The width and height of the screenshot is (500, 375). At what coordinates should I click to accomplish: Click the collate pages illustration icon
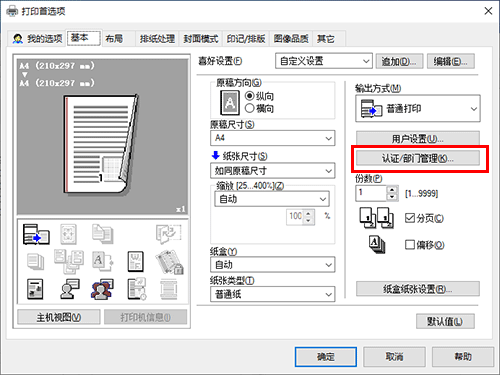[x=376, y=218]
